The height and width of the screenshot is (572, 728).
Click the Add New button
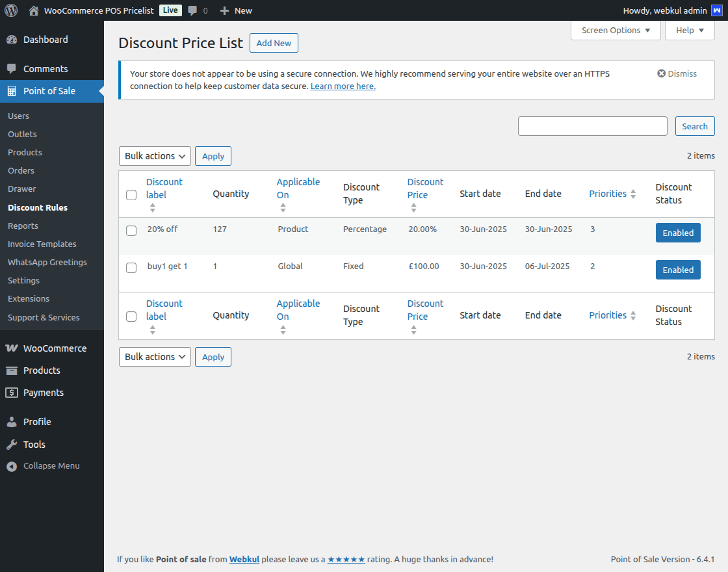[274, 43]
